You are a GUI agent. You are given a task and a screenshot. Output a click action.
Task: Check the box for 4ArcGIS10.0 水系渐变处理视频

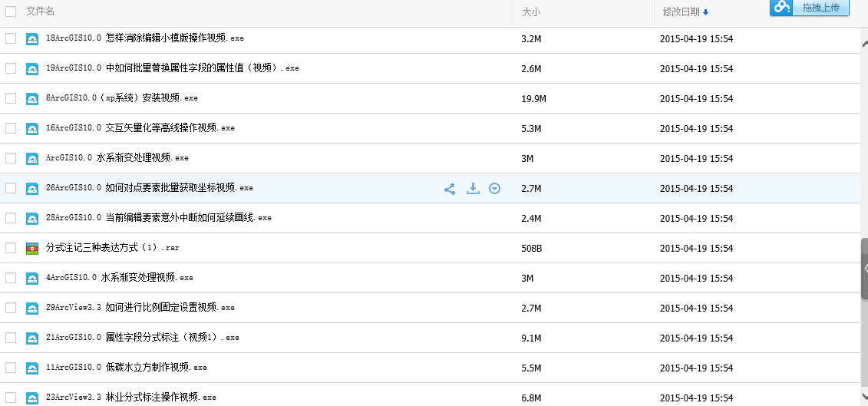tap(11, 278)
